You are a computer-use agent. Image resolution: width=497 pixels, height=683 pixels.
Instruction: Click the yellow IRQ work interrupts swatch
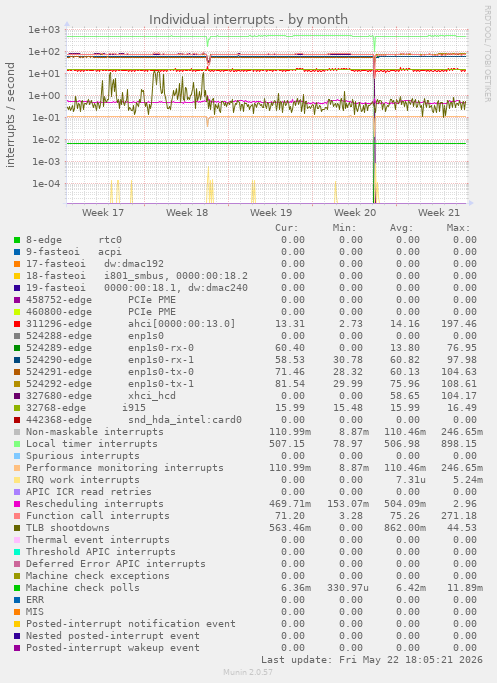17,480
